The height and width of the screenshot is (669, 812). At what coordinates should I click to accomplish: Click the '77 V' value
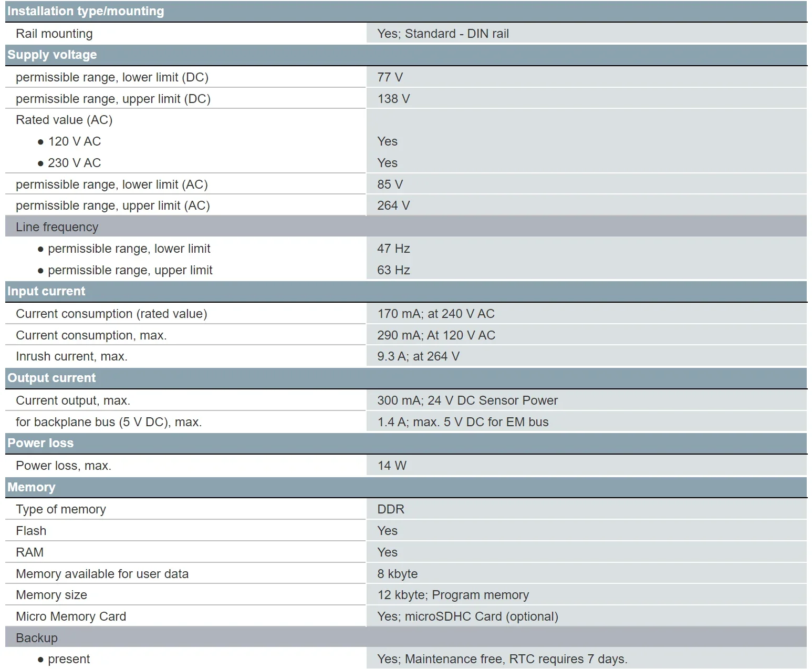[x=390, y=77]
